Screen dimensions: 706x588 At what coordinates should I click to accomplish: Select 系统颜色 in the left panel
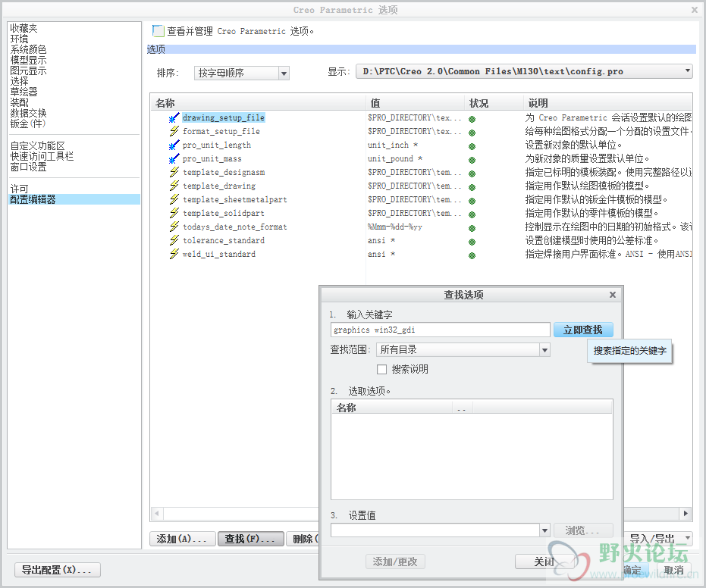(28, 49)
